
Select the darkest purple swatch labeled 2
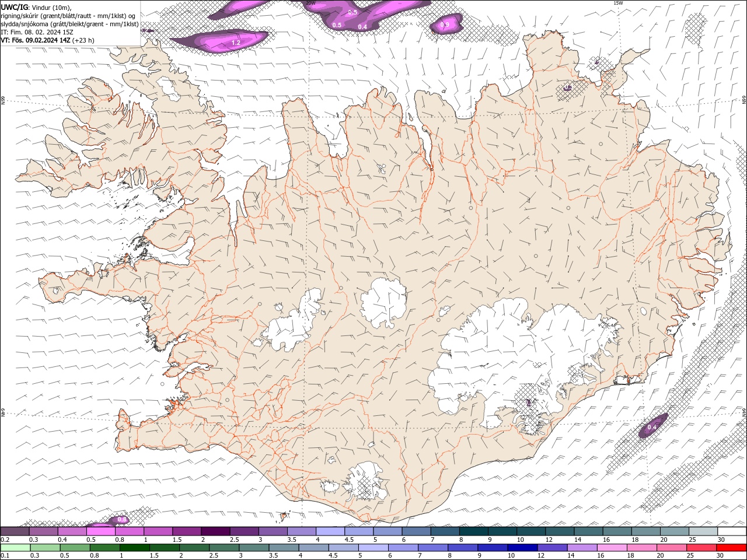215,531
